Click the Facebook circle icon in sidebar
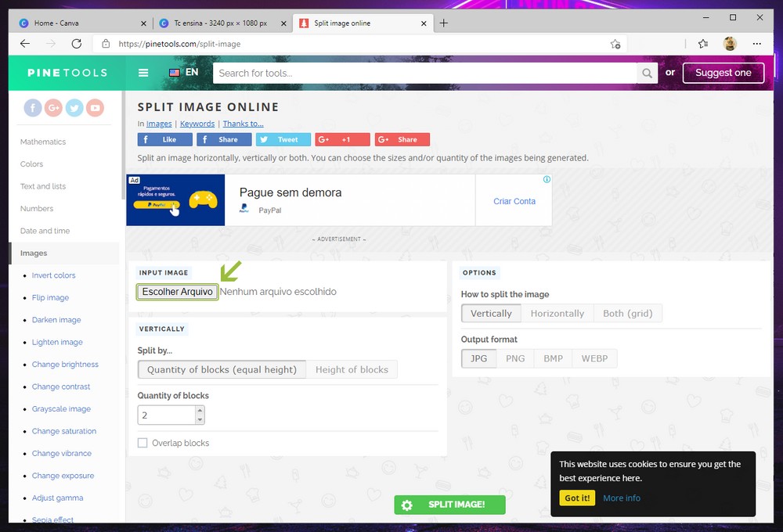 click(32, 108)
